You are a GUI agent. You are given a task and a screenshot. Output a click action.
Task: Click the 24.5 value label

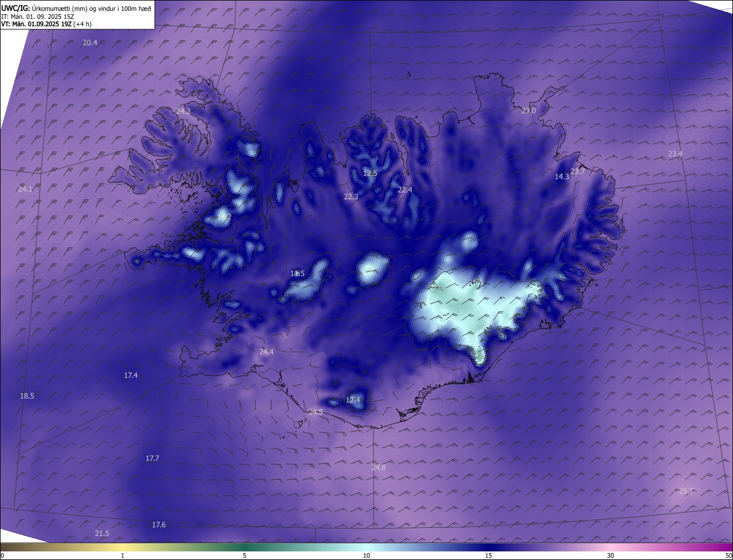(316, 412)
